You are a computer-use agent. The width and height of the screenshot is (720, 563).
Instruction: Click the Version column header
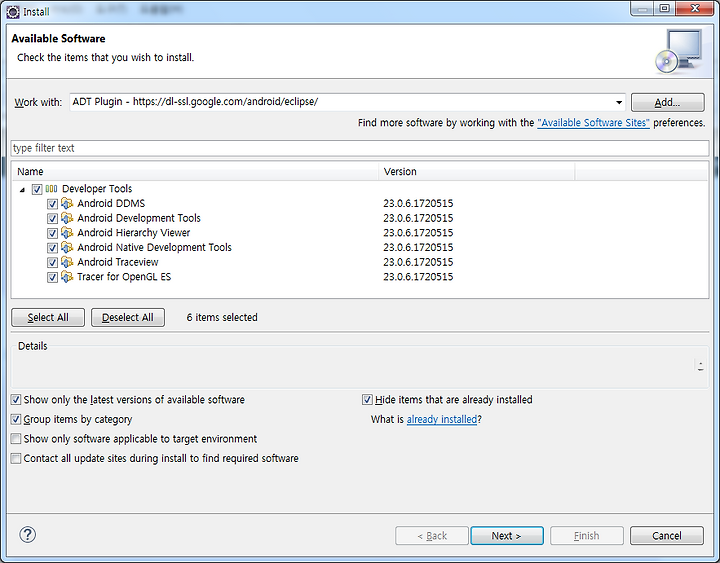477,172
